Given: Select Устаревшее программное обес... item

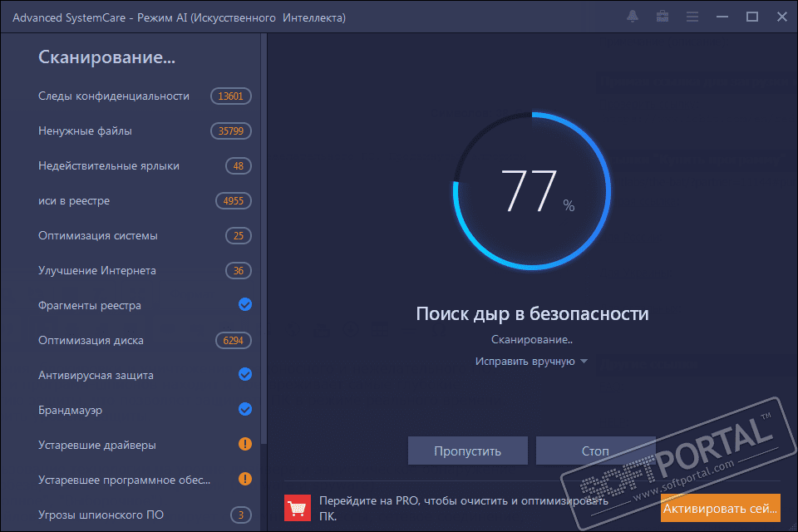Looking at the screenshot, I should [124, 480].
